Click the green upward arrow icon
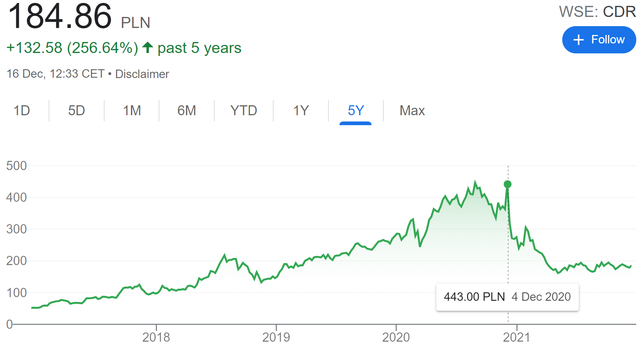The height and width of the screenshot is (356, 644). [x=148, y=47]
